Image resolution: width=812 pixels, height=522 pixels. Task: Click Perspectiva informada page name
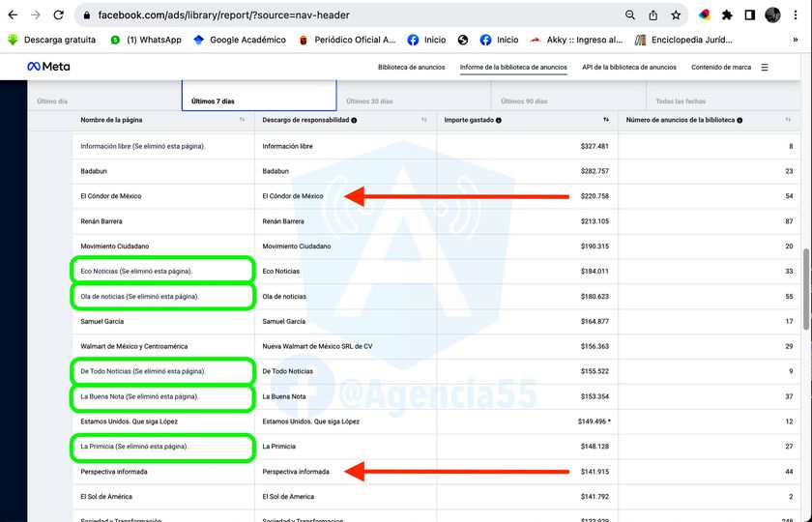(114, 472)
